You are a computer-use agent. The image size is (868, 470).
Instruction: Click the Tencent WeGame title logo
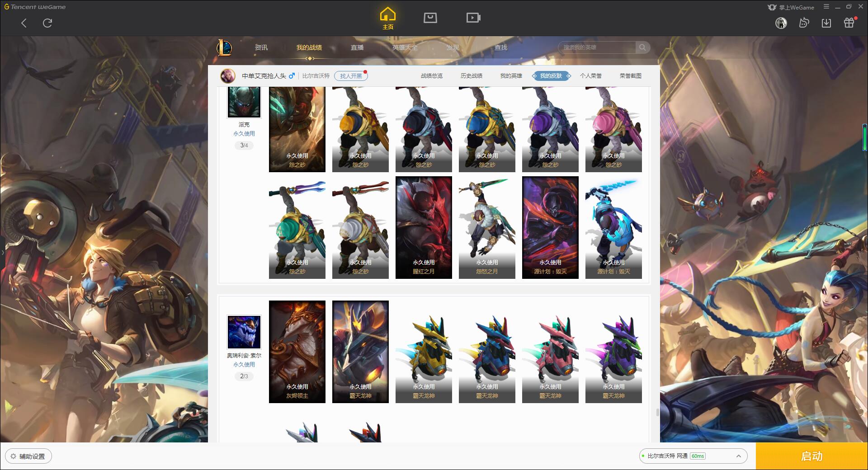coord(35,7)
